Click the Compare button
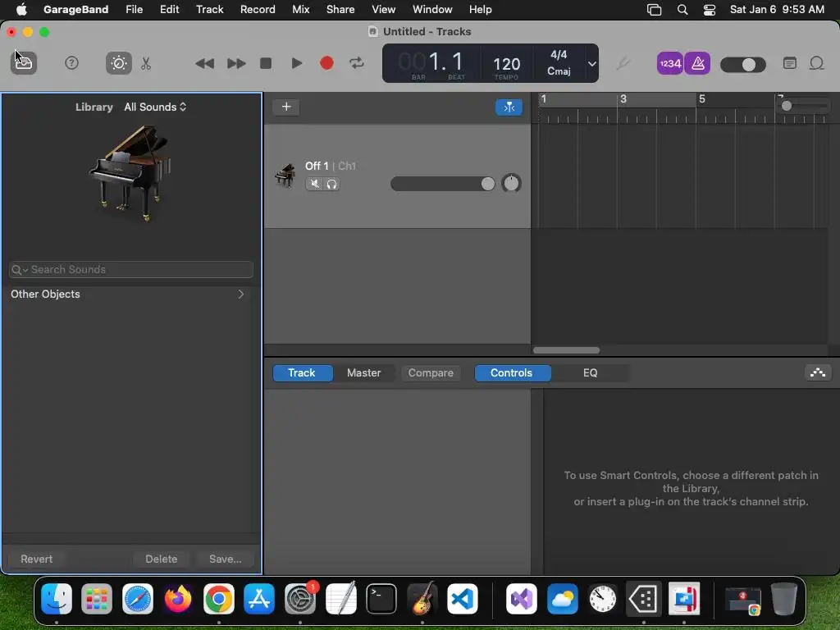The image size is (840, 630). click(431, 373)
